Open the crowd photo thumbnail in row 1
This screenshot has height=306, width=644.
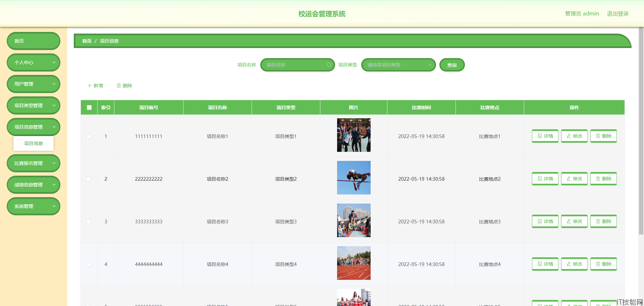tap(354, 135)
